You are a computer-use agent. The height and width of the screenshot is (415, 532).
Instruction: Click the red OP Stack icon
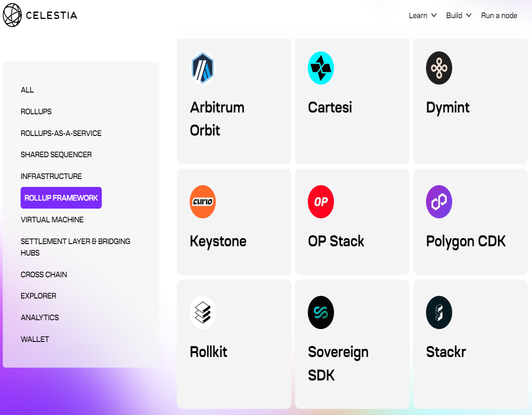tap(321, 202)
